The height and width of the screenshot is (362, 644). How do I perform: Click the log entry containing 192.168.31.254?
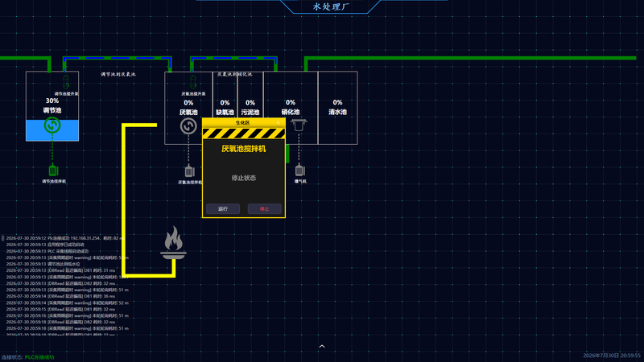(66, 238)
